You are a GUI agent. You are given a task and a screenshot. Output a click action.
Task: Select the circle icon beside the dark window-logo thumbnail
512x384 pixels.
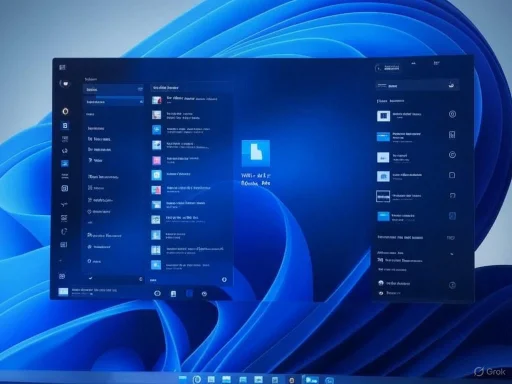452,114
